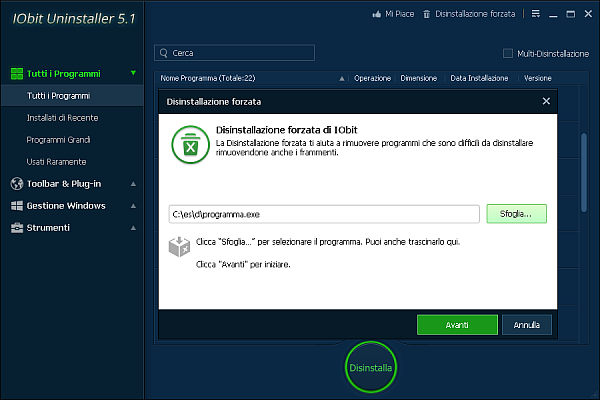Click the round Disinstalla button
Screen dimensions: 600x400
click(370, 367)
